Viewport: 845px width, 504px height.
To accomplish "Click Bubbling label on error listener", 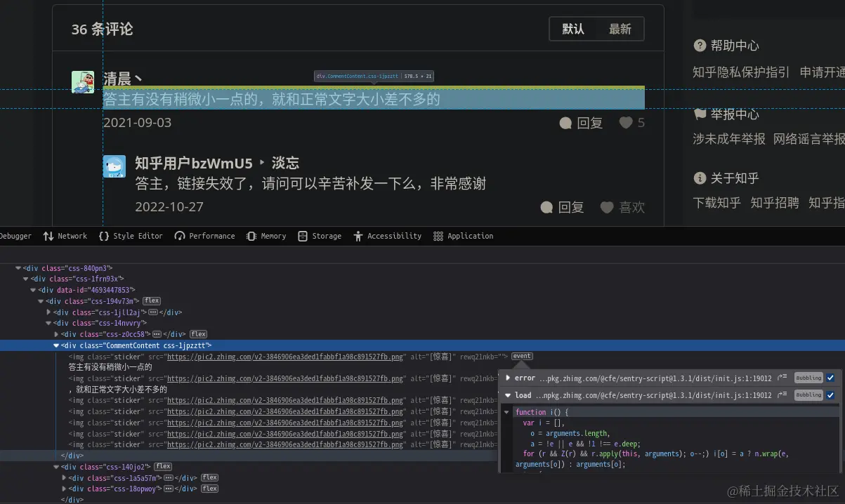I will pos(808,378).
